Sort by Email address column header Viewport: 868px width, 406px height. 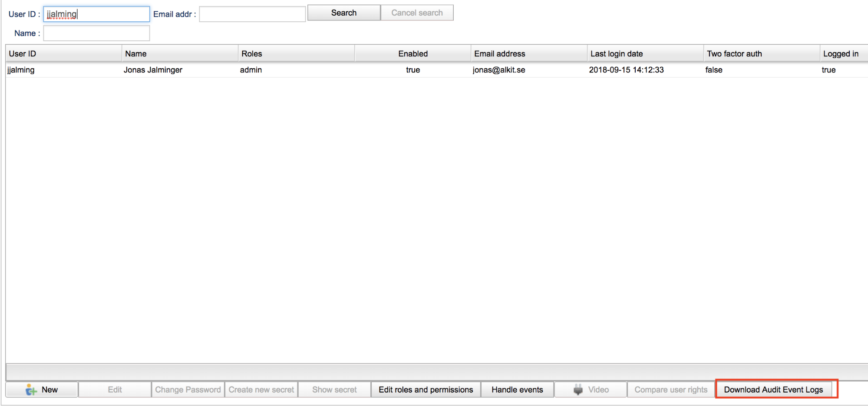coord(529,53)
